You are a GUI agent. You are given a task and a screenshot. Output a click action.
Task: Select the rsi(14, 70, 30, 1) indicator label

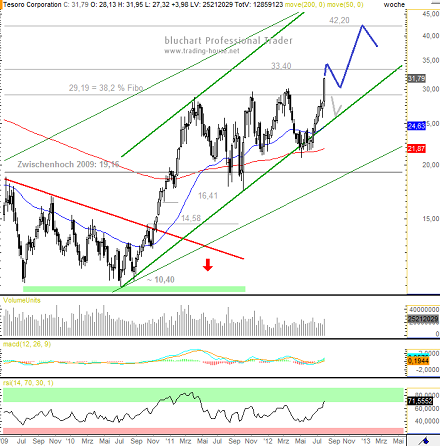[28, 383]
